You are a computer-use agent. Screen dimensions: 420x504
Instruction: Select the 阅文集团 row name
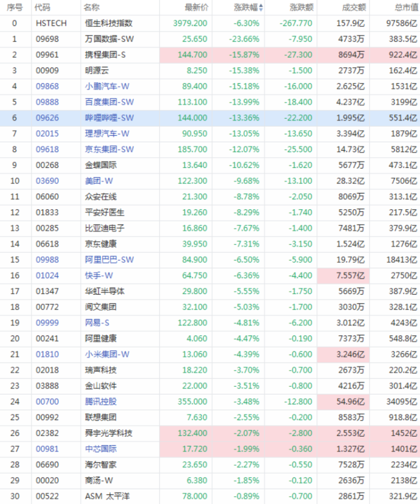click(x=100, y=307)
